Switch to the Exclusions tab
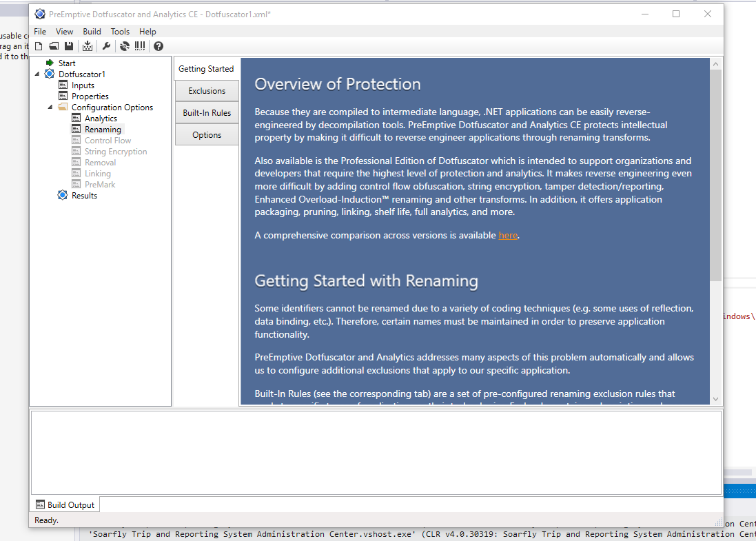This screenshot has width=756, height=541. tap(207, 91)
